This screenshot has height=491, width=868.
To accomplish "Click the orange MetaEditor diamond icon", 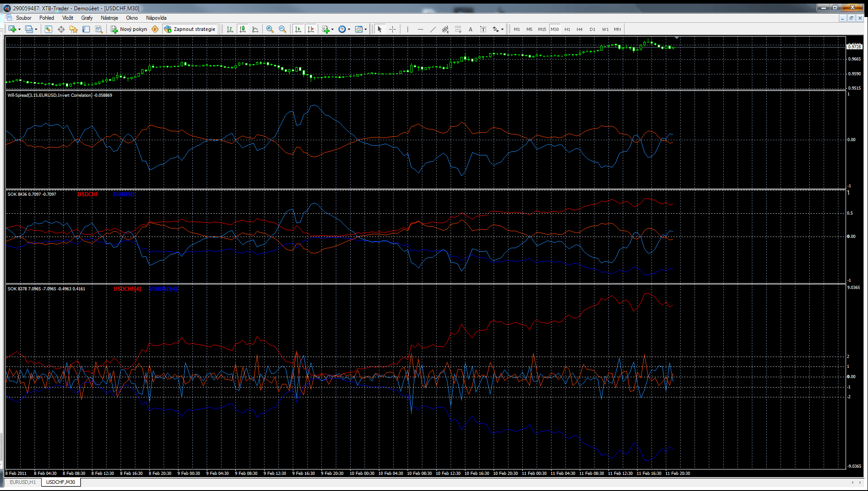I will click(x=155, y=29).
